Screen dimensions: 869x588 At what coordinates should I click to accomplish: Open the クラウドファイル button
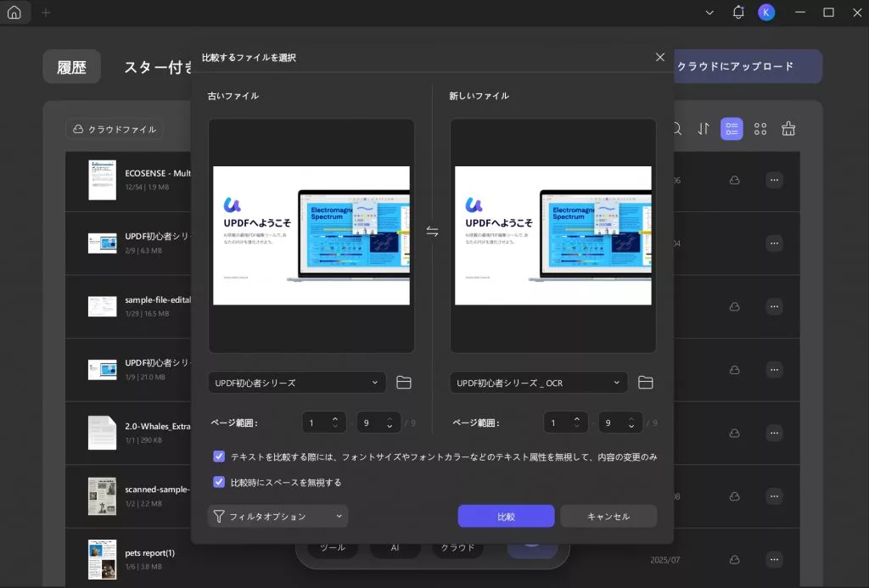tap(115, 129)
